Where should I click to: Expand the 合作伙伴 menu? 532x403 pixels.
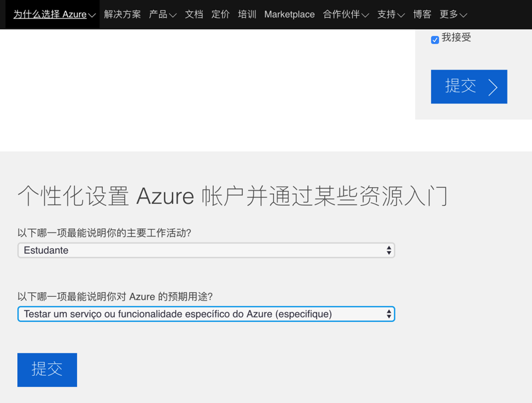click(346, 14)
